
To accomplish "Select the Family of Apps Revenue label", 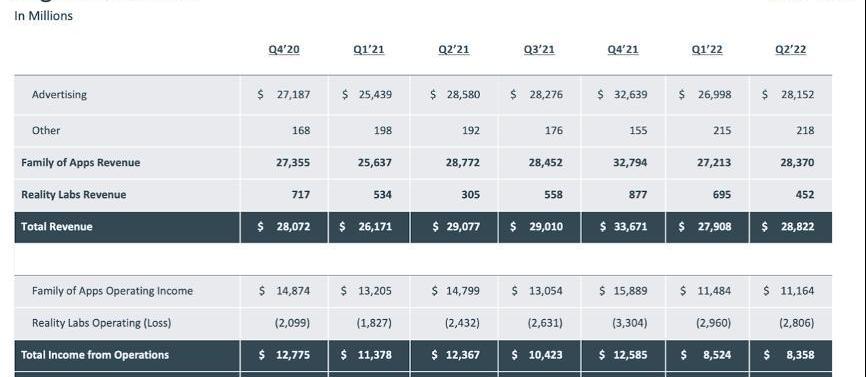I will coord(81,162).
